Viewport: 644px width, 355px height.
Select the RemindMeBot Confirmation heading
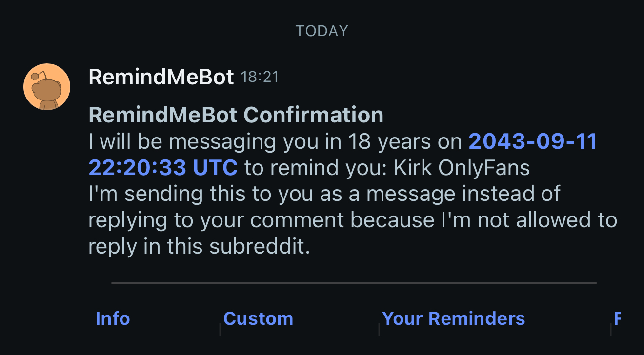pyautogui.click(x=236, y=115)
